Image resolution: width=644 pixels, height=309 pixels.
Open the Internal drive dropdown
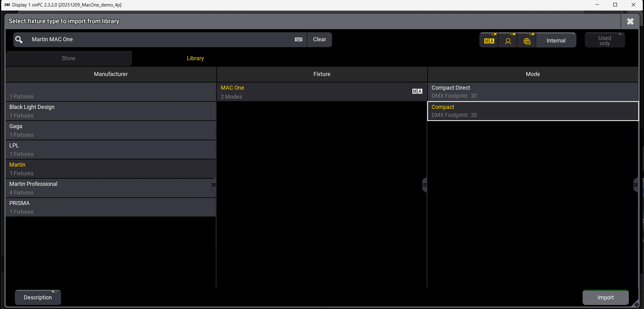tap(556, 40)
